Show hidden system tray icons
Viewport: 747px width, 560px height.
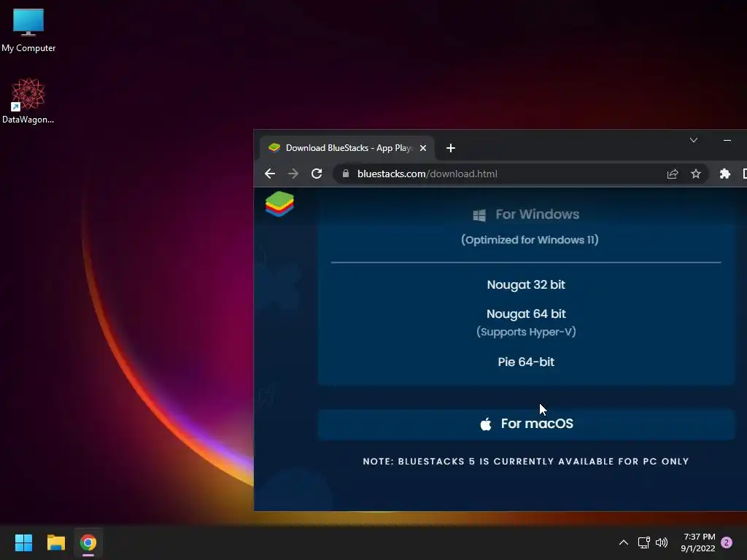[623, 542]
